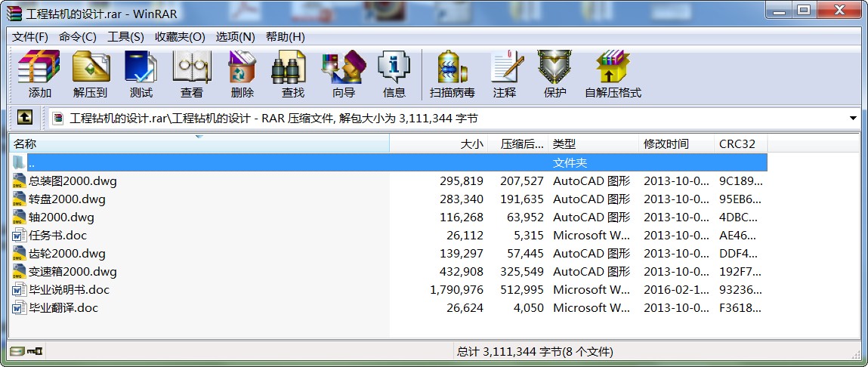Click the size value 295,819

tap(462, 181)
